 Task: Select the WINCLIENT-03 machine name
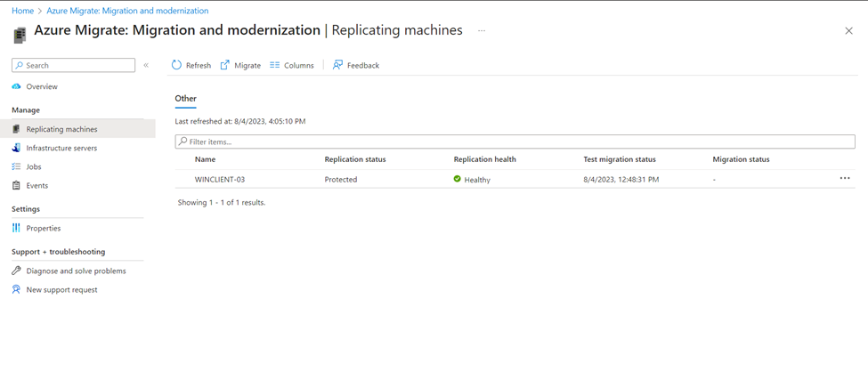[x=220, y=180]
